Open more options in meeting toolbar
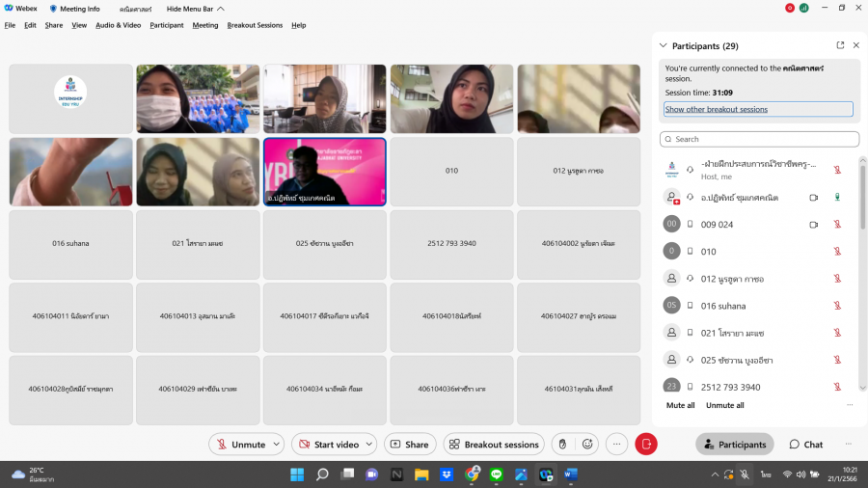 pyautogui.click(x=617, y=445)
